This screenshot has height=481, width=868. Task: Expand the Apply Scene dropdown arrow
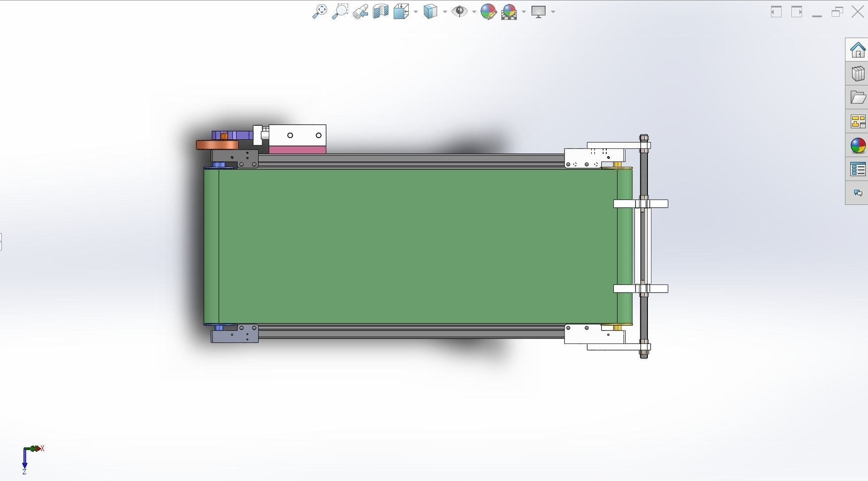pyautogui.click(x=524, y=12)
